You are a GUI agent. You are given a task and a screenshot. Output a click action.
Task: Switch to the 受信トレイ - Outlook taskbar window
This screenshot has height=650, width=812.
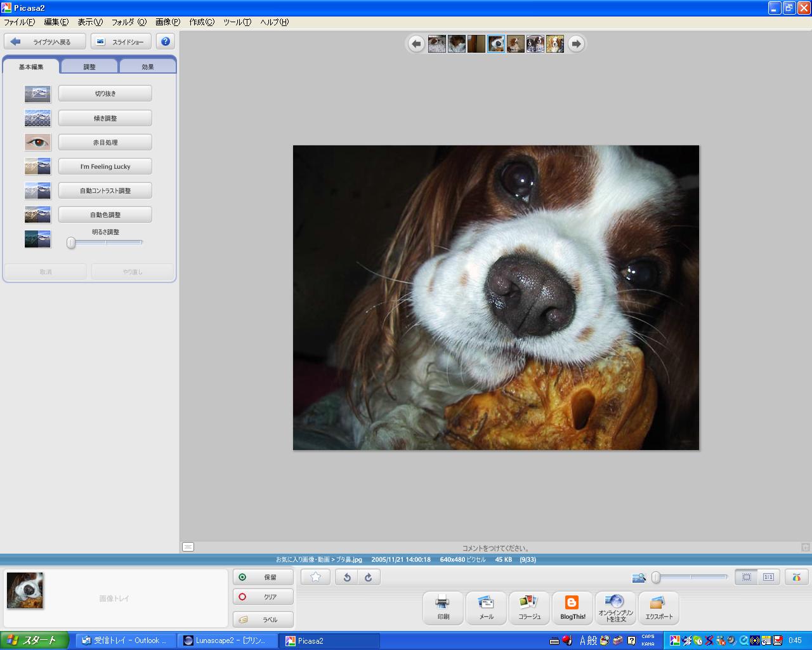126,640
